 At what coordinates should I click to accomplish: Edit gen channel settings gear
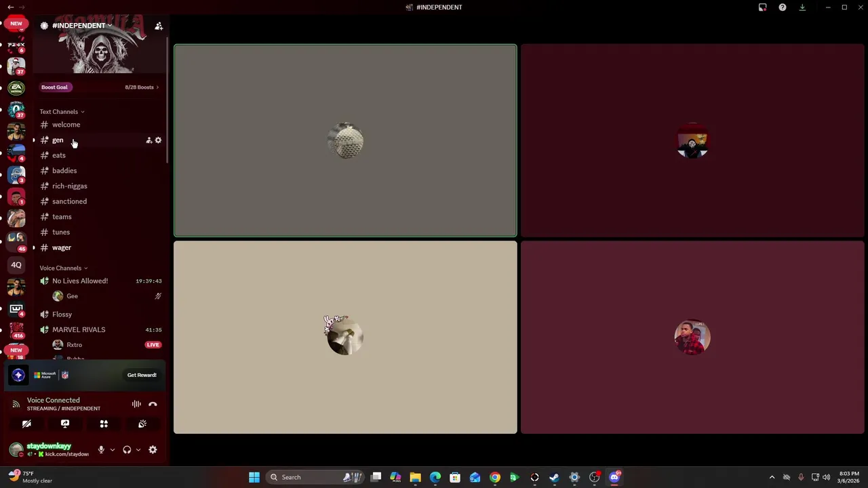coord(158,140)
